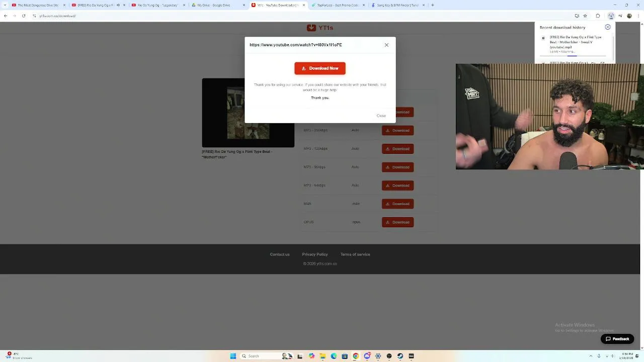Download the OPUS format
This screenshot has height=362, width=644.
pos(397,222)
